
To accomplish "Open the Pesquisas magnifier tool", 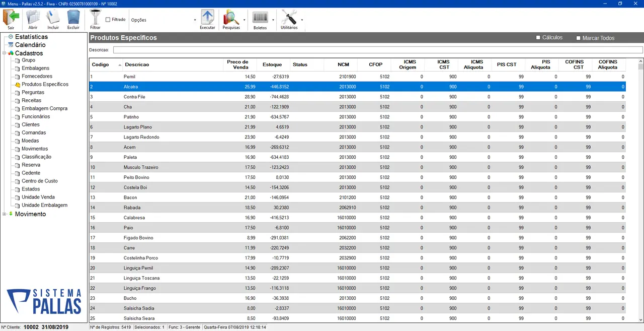I will point(231,18).
